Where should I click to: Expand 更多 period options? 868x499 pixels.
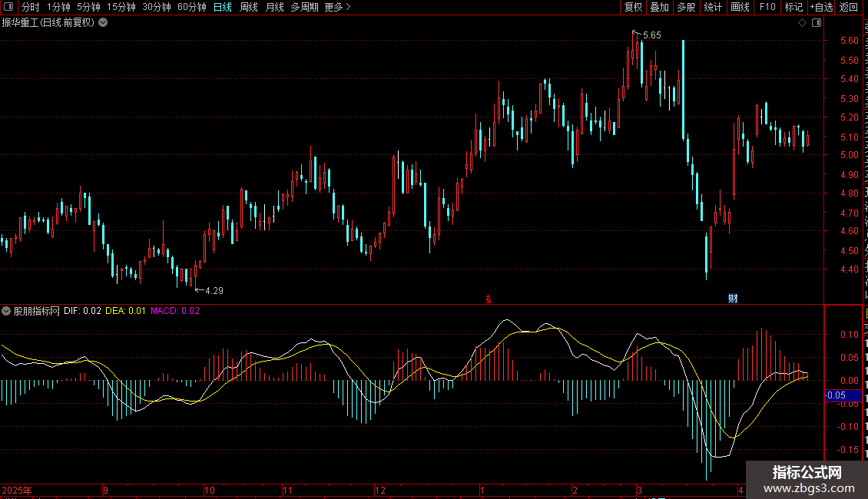click(x=338, y=7)
